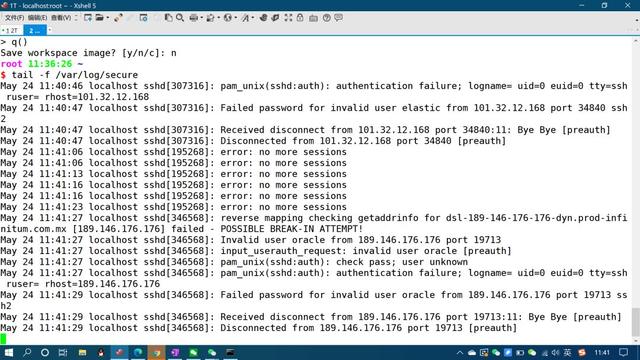Toggle the 英 input method indicator in tray

(x=567, y=352)
